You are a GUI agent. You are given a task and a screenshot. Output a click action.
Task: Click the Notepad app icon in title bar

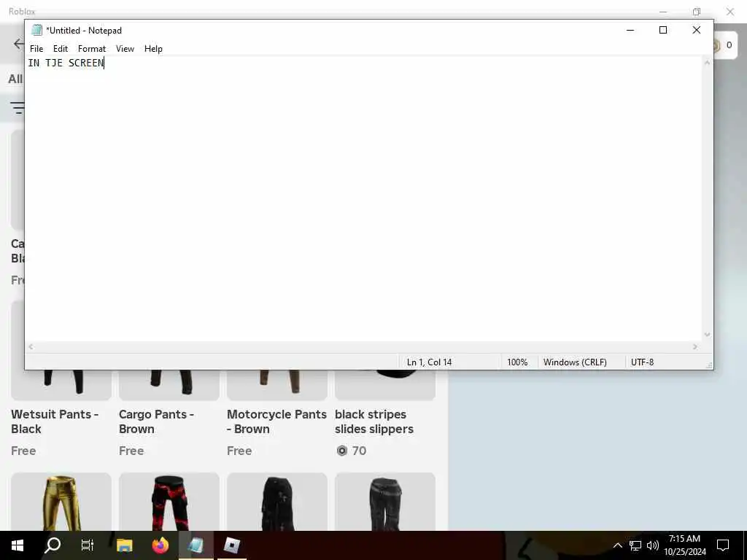click(36, 30)
